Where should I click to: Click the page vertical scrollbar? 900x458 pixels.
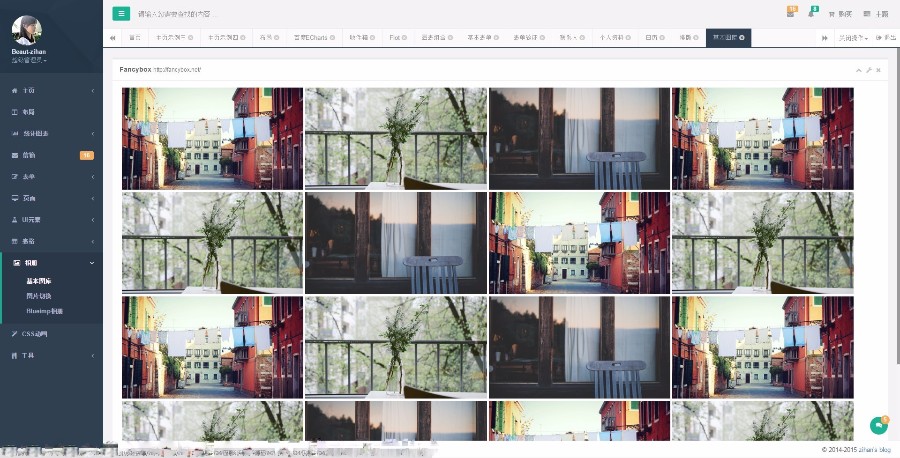pyautogui.click(x=898, y=207)
